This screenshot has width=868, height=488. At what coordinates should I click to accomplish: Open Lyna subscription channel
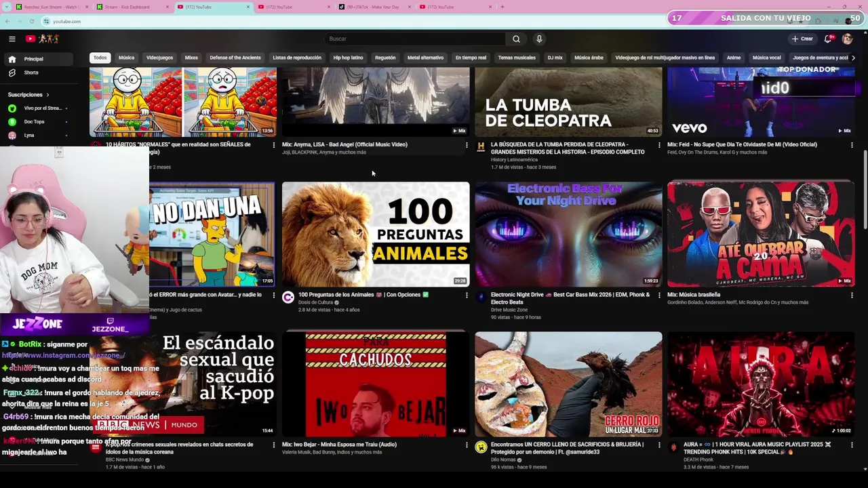(37, 136)
